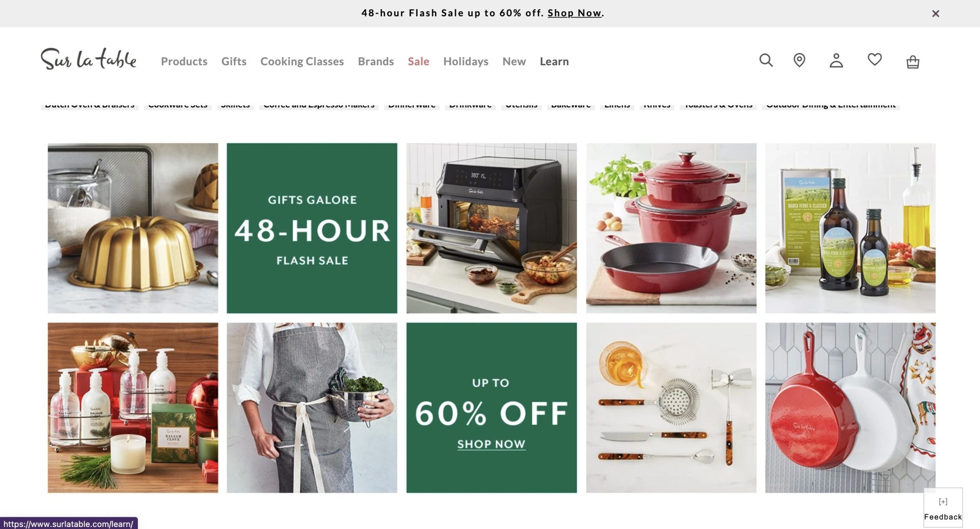Open the shopping bag icon
The image size is (980, 529).
(x=913, y=61)
